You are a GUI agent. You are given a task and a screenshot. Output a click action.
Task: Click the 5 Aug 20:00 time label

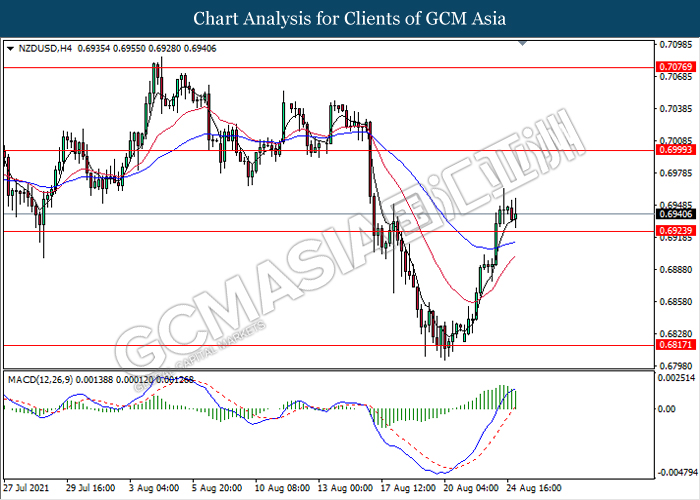pos(217,488)
